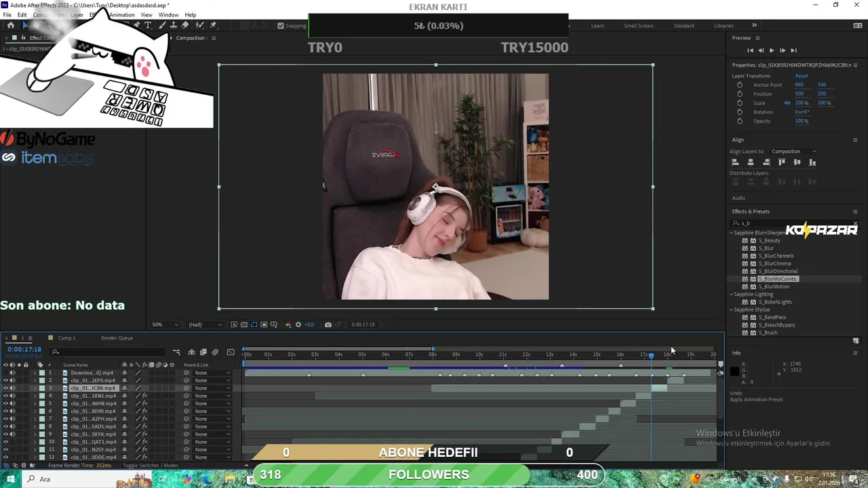Toggle effects fx switch on clip_01...8D98.mp4
868x488 pixels.
coord(144,411)
